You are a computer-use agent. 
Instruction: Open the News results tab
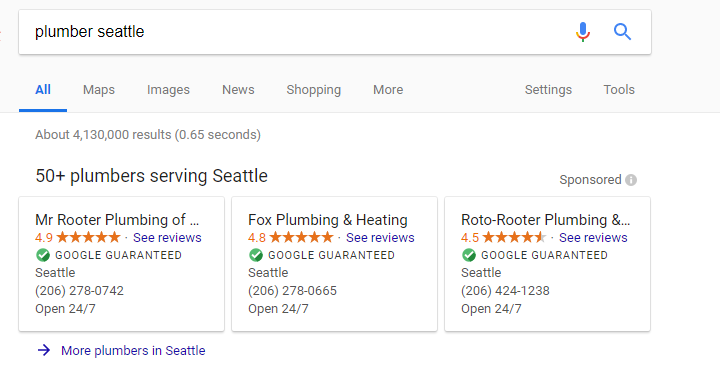pyautogui.click(x=238, y=90)
